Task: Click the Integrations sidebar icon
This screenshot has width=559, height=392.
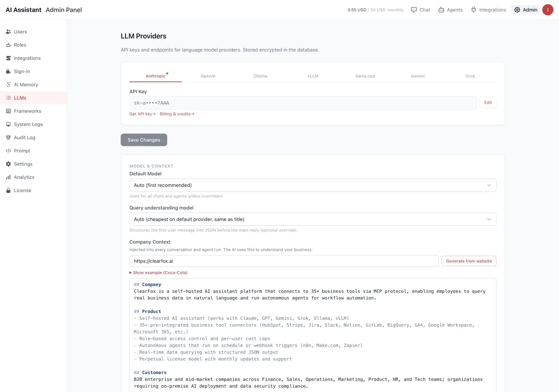Action: click(8, 58)
